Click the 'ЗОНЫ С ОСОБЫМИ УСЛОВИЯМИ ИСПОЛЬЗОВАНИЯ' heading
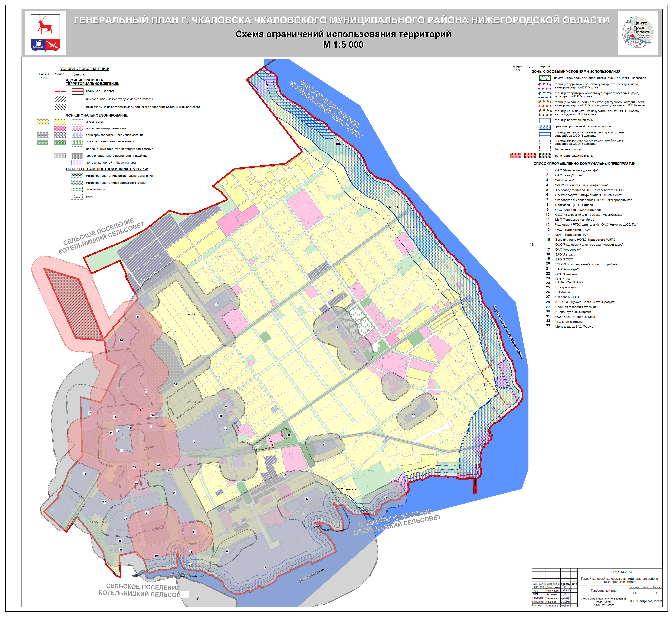The image size is (672, 617). pos(576,71)
